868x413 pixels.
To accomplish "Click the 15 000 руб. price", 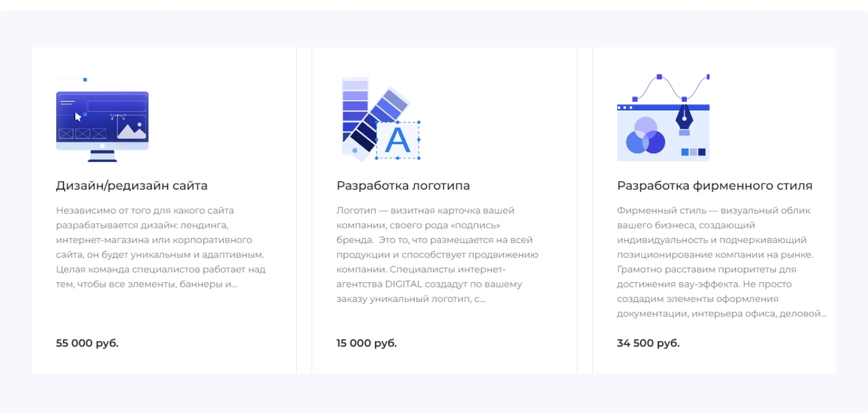I will pyautogui.click(x=366, y=343).
